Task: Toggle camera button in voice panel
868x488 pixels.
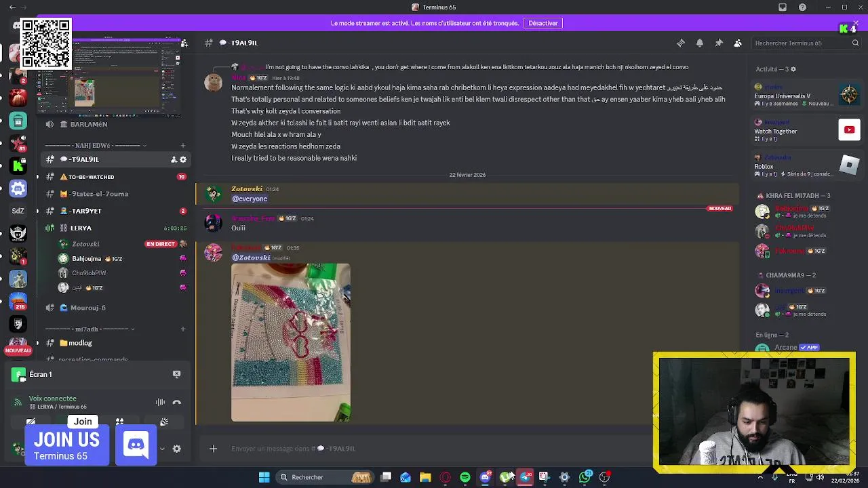Action: (31, 422)
